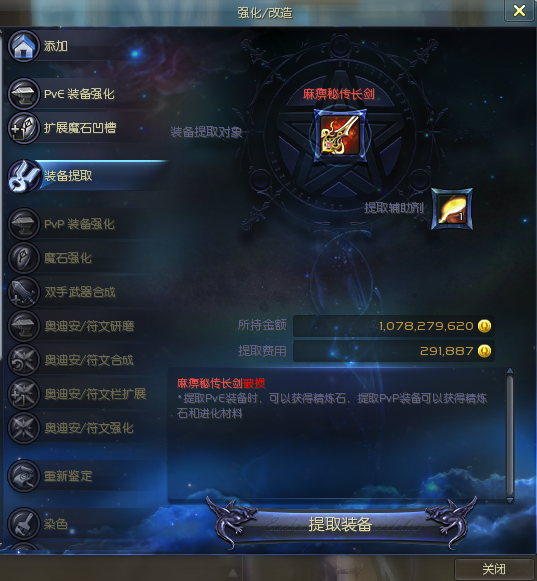Open the 扩展魔石凹槽 icon
Viewport: 537px width, 581px height.
click(24, 128)
